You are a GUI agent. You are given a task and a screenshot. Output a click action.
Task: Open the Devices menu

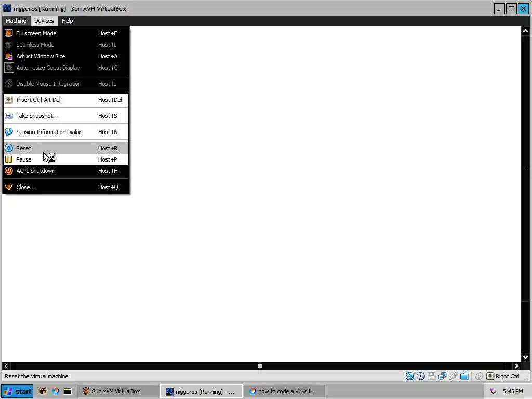tap(44, 21)
